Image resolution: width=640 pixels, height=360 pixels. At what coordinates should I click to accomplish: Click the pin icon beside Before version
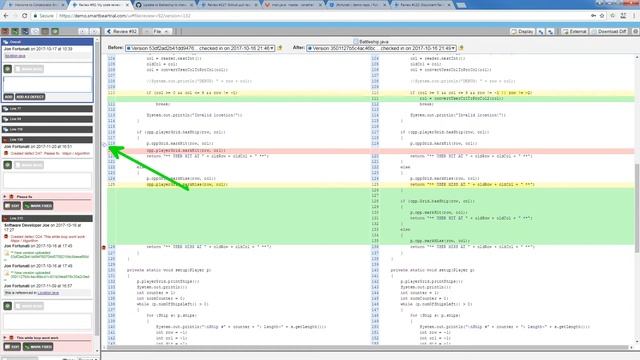coord(280,48)
